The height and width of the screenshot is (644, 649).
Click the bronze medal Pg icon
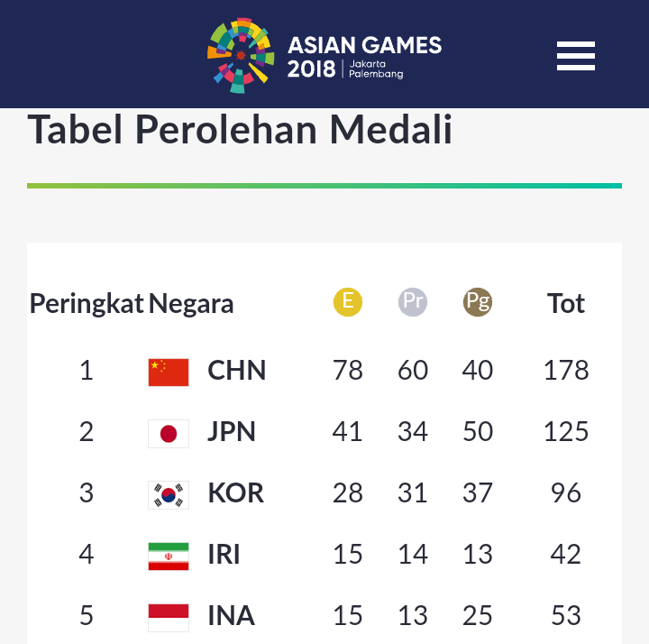tap(477, 302)
